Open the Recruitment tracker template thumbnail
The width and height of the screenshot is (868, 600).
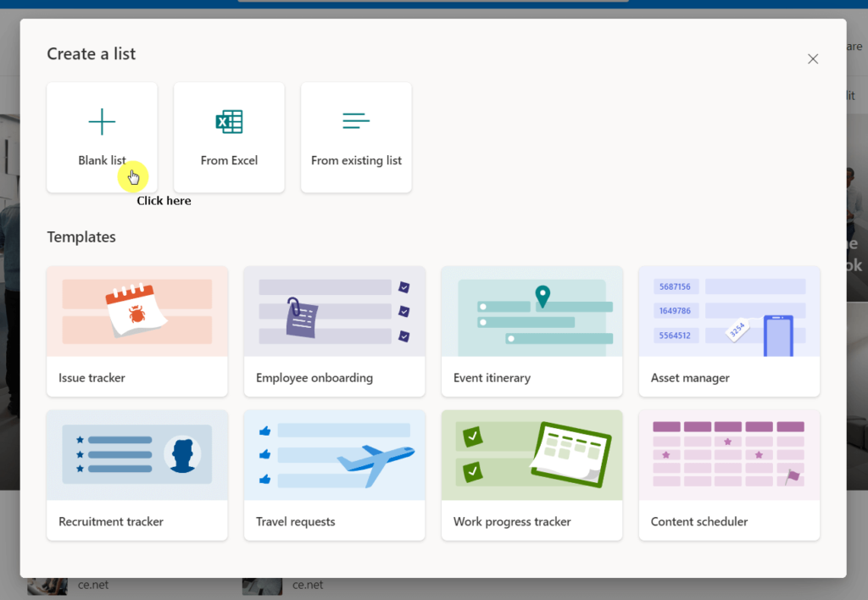pyautogui.click(x=137, y=456)
